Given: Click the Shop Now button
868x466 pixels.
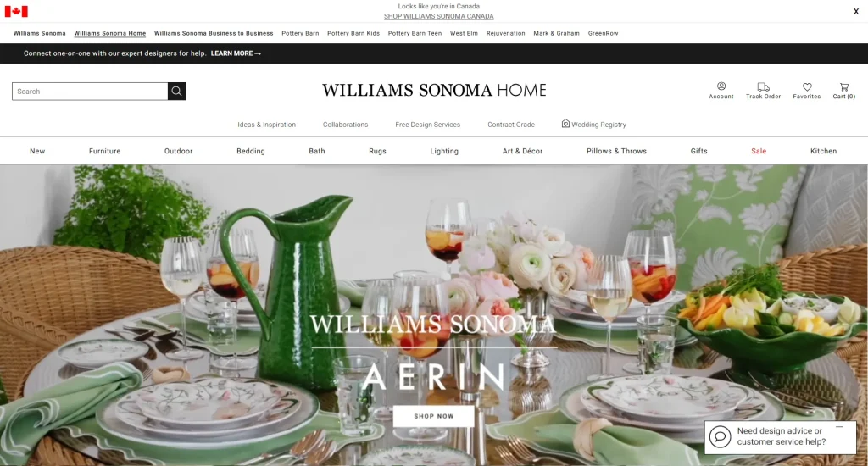Looking at the screenshot, I should [x=433, y=416].
